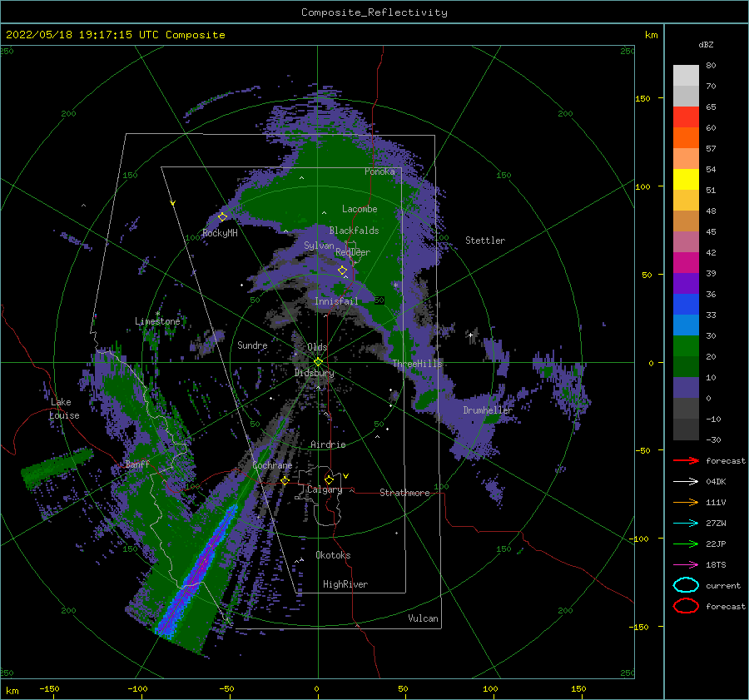The height and width of the screenshot is (700, 749).
Task: Click the Sundre label
Action: pos(252,345)
